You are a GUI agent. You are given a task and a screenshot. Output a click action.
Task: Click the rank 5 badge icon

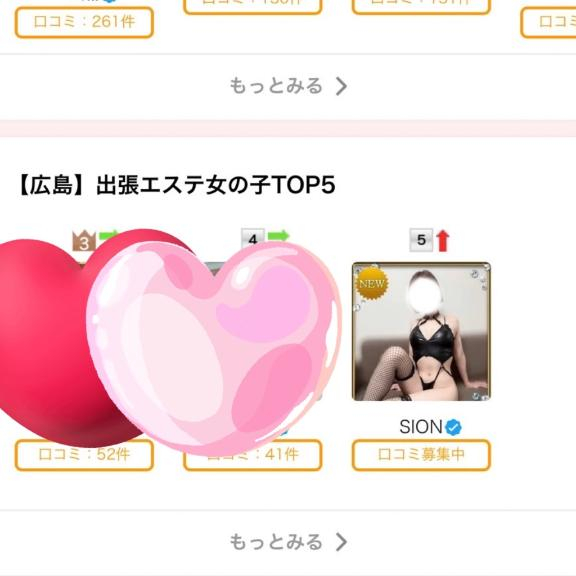point(421,240)
